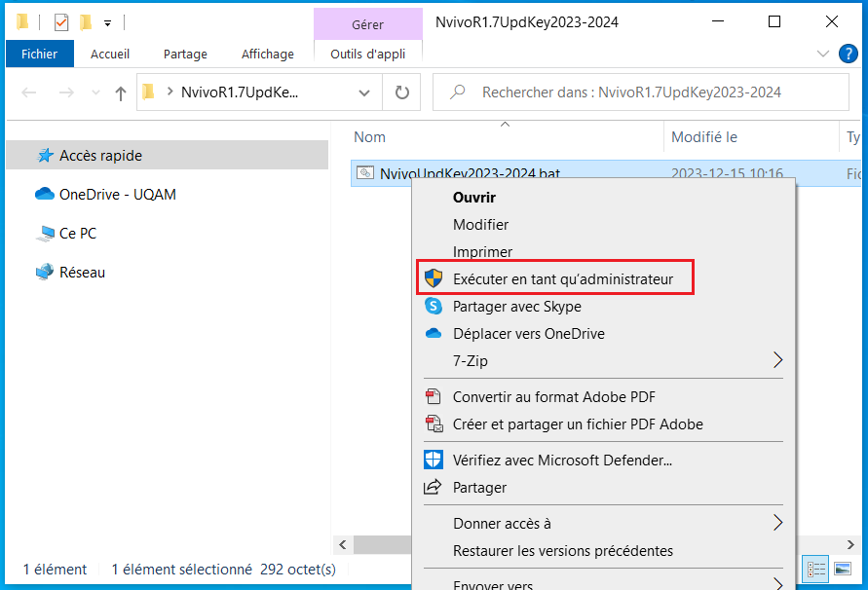868x590 pixels.
Task: Open the Quick Access Toolbar customize dropdown
Action: [107, 22]
